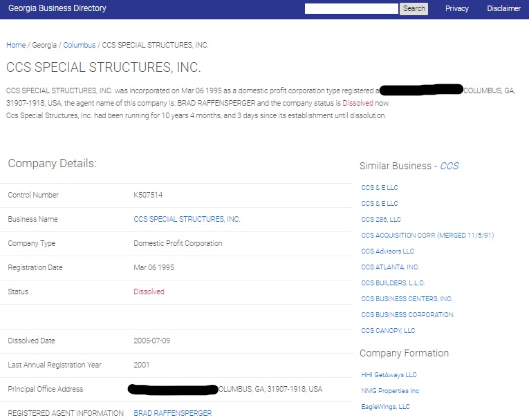
Task: Click the Domestic Profit Corporation value
Action: point(178,243)
